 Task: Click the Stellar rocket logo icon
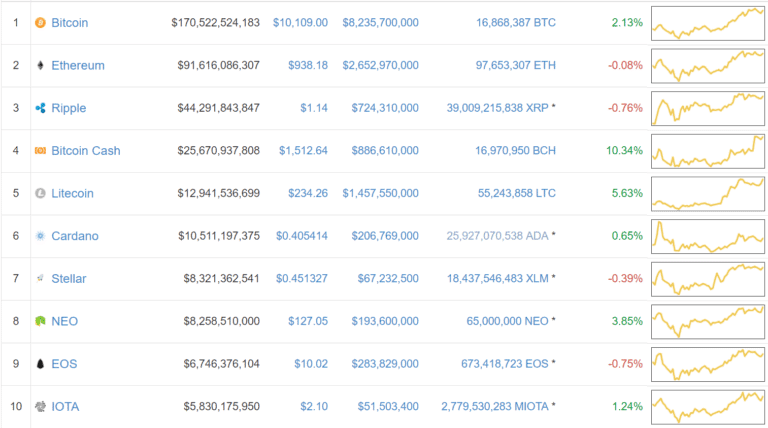[40, 279]
